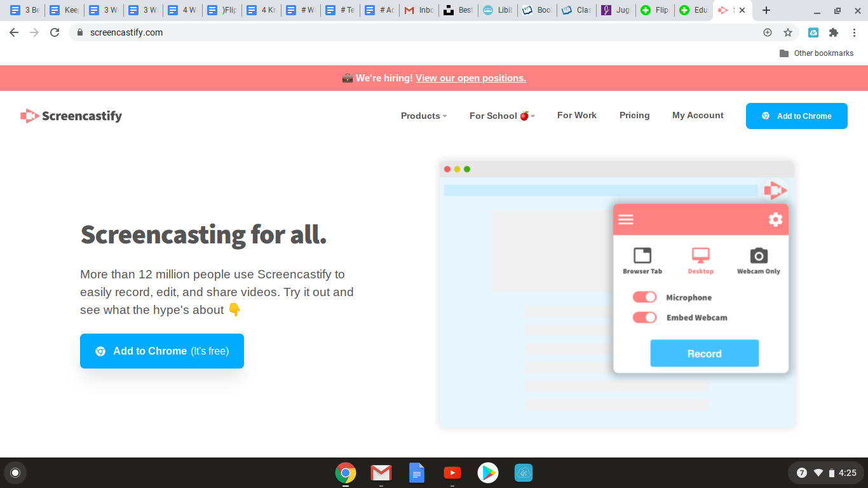Open Chrome's three-dot menu
The height and width of the screenshot is (488, 868).
(x=854, y=32)
